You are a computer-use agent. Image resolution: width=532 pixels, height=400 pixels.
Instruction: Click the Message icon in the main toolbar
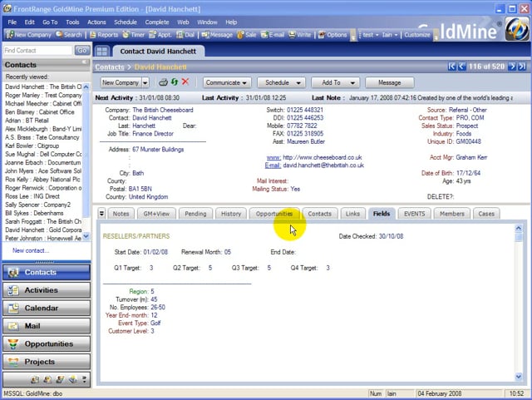point(217,35)
